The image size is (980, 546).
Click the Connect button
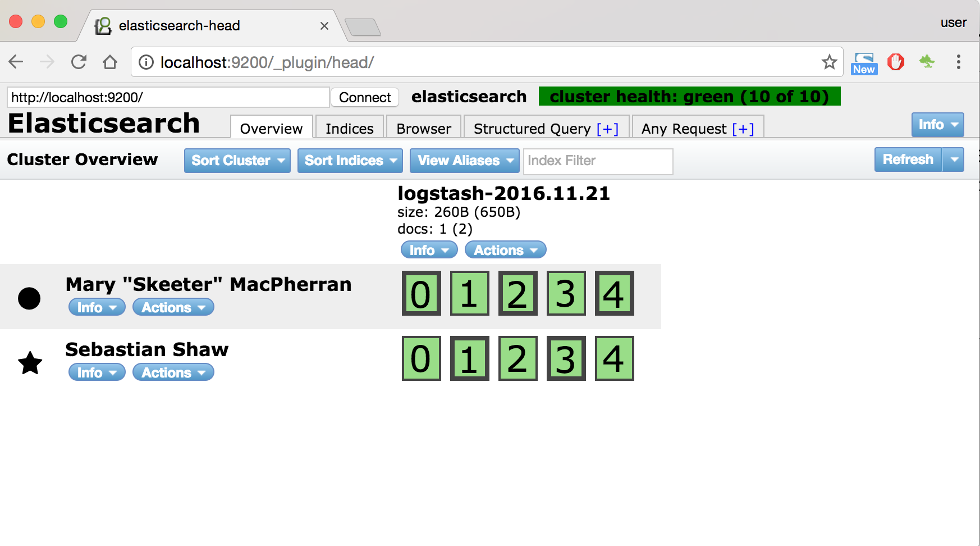click(365, 97)
